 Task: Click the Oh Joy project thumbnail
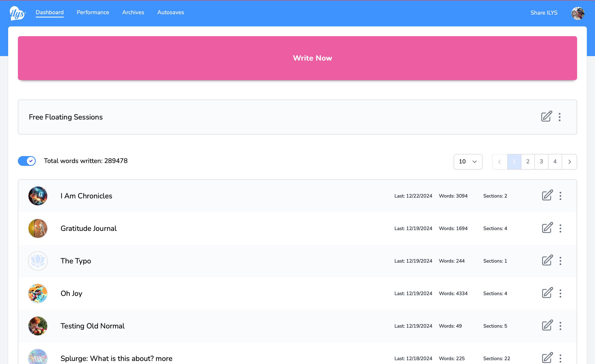pyautogui.click(x=38, y=293)
